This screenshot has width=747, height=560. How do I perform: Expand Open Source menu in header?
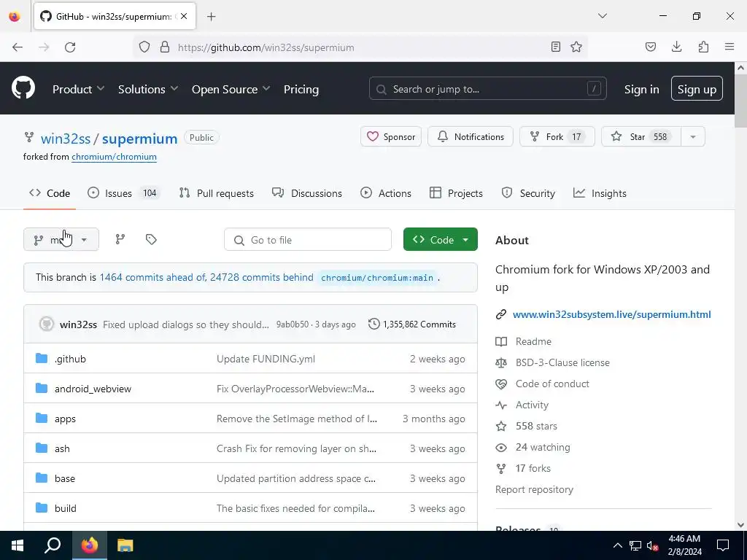231,89
